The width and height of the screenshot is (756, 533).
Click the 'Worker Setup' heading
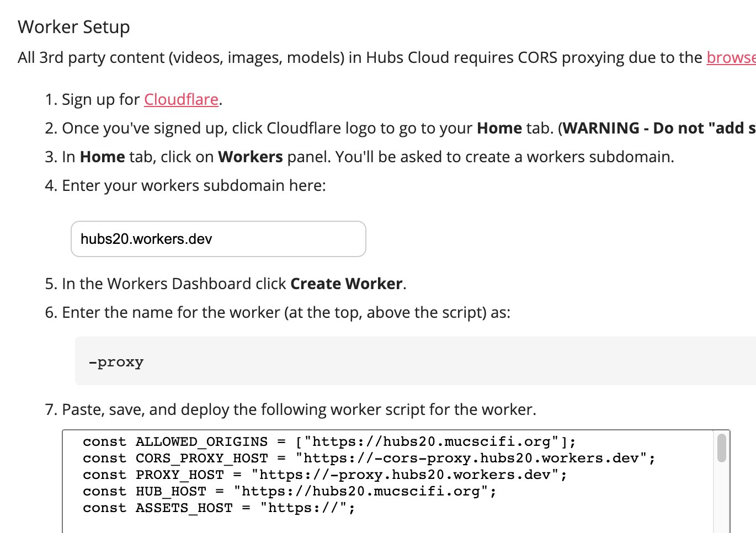tap(74, 26)
